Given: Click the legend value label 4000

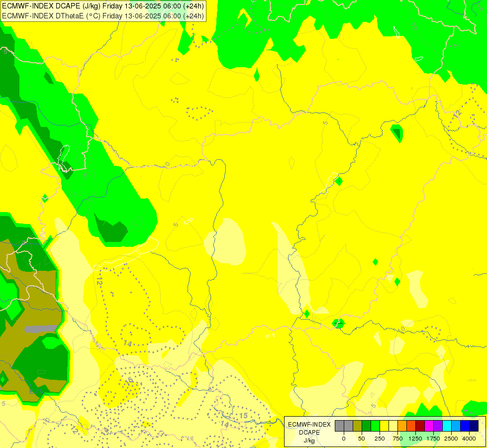Looking at the screenshot, I should tap(469, 439).
